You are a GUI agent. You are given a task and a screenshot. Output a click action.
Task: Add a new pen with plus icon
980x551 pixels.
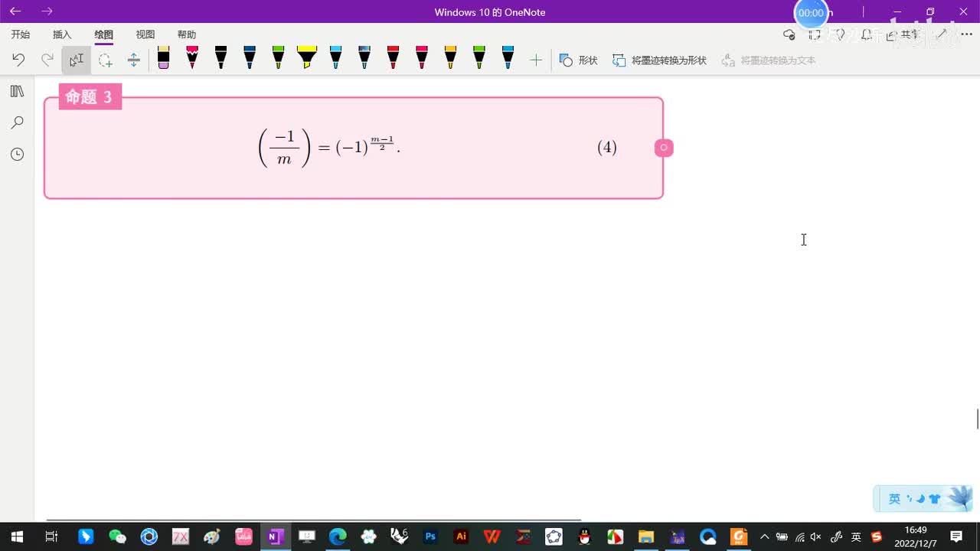(x=536, y=60)
